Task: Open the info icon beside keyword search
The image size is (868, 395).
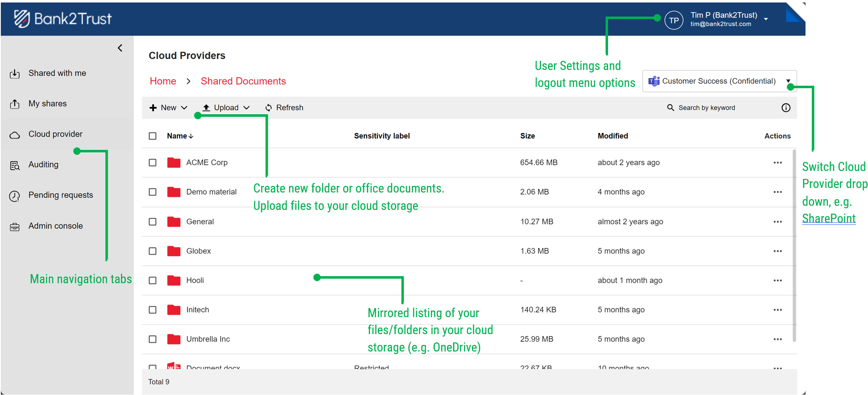Action: pos(786,108)
